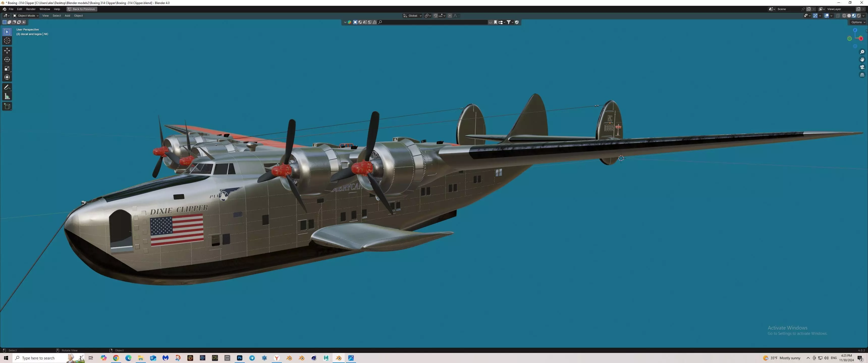Open the Edit menu
The height and width of the screenshot is (363, 868).
click(x=19, y=9)
